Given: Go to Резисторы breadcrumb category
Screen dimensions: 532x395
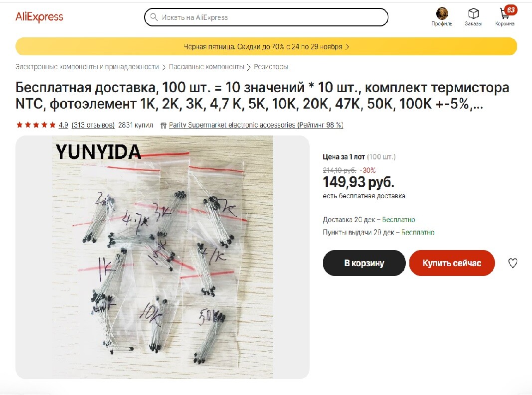Looking at the screenshot, I should coord(271,67).
